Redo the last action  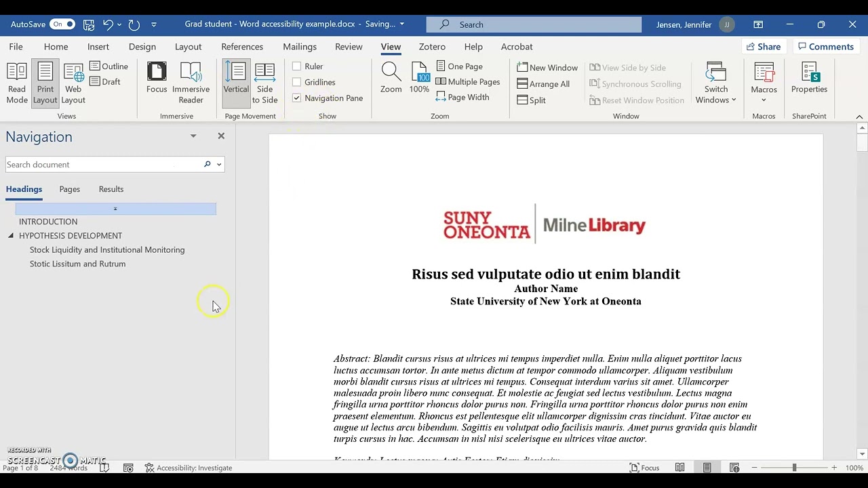point(134,24)
